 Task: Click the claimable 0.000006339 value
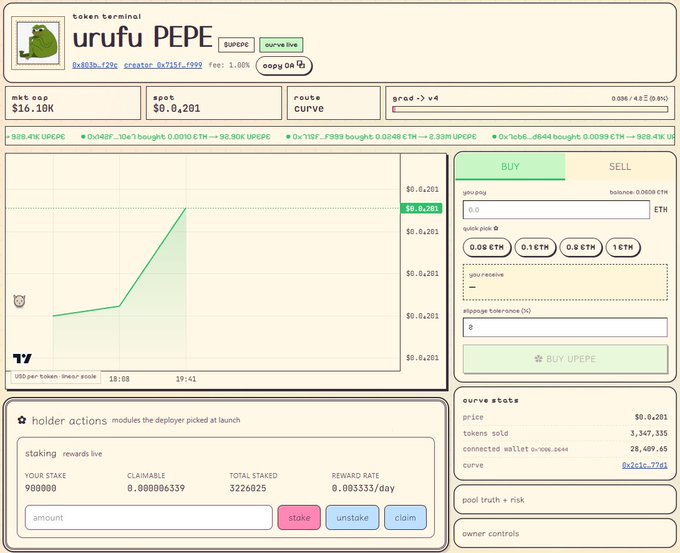click(156, 488)
